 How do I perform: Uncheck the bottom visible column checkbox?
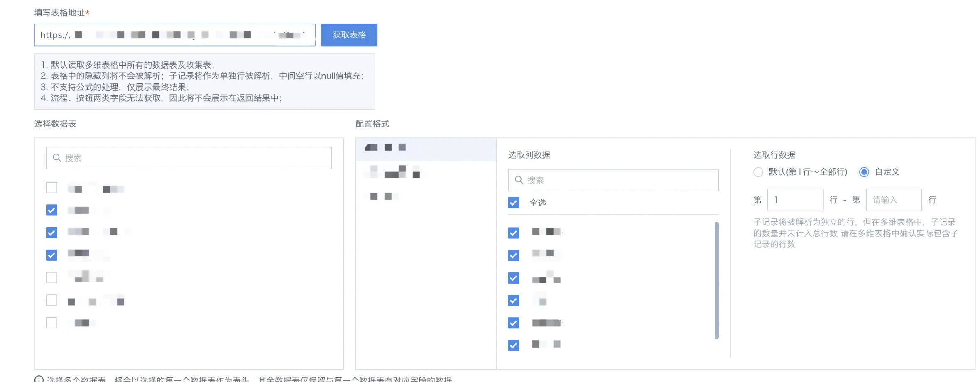(514, 345)
